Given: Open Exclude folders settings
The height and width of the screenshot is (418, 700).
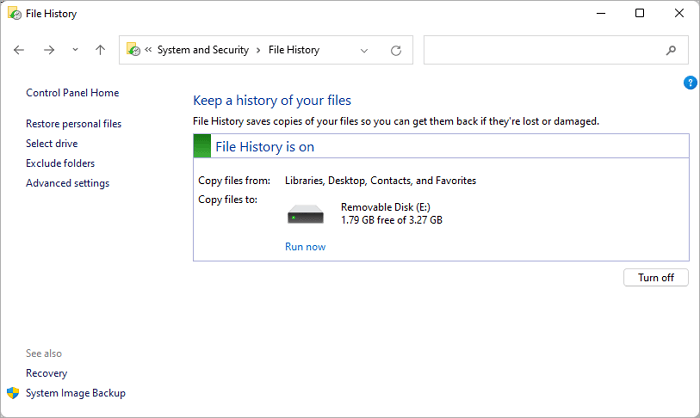Looking at the screenshot, I should (x=60, y=163).
